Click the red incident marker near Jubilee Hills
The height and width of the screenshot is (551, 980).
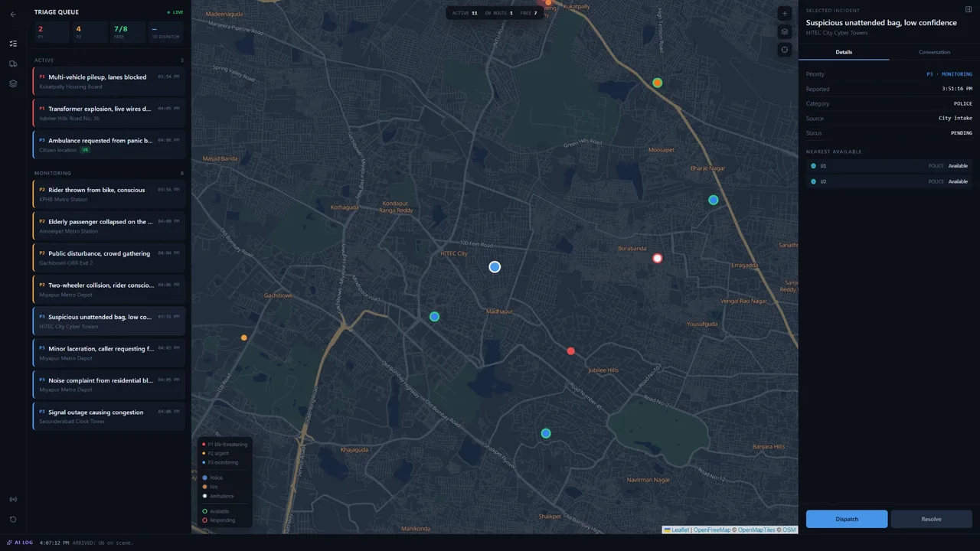(x=570, y=351)
